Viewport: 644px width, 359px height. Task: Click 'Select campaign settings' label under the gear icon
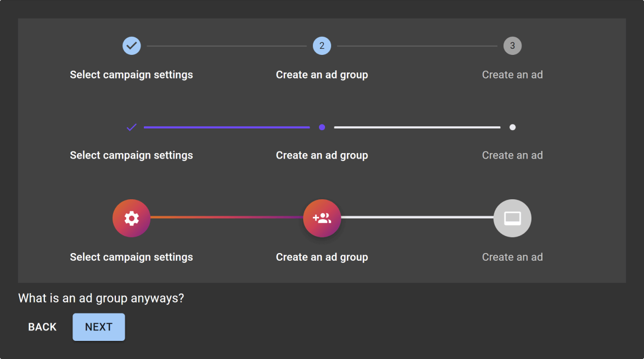[131, 257]
